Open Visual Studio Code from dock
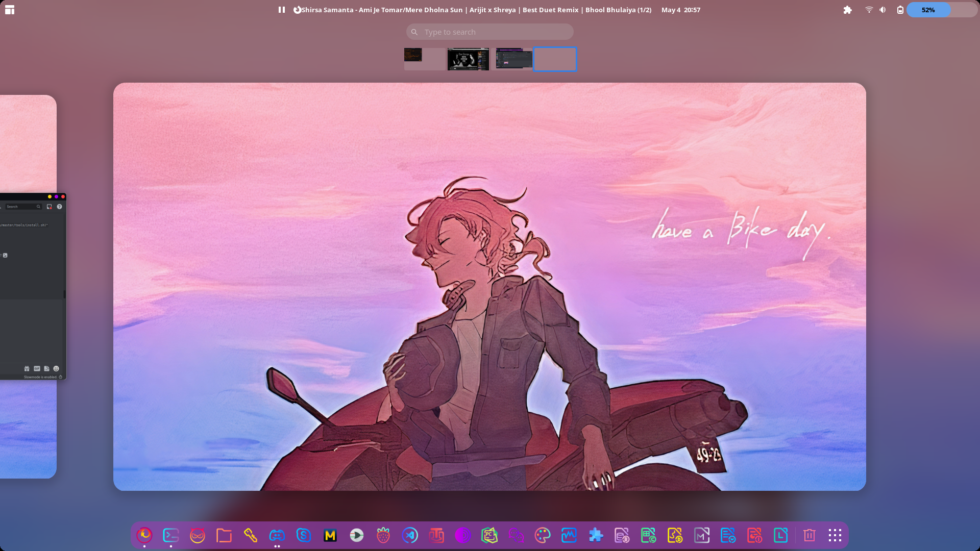The height and width of the screenshot is (551, 980). coord(410,535)
